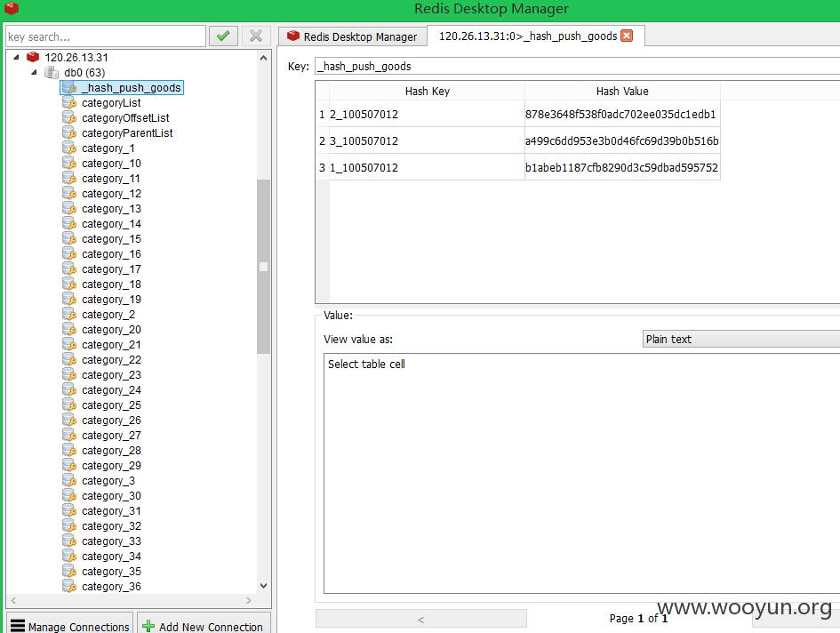Screen dimensions: 840x633
Task: Select hash key cell 1_100507012
Action: (427, 167)
